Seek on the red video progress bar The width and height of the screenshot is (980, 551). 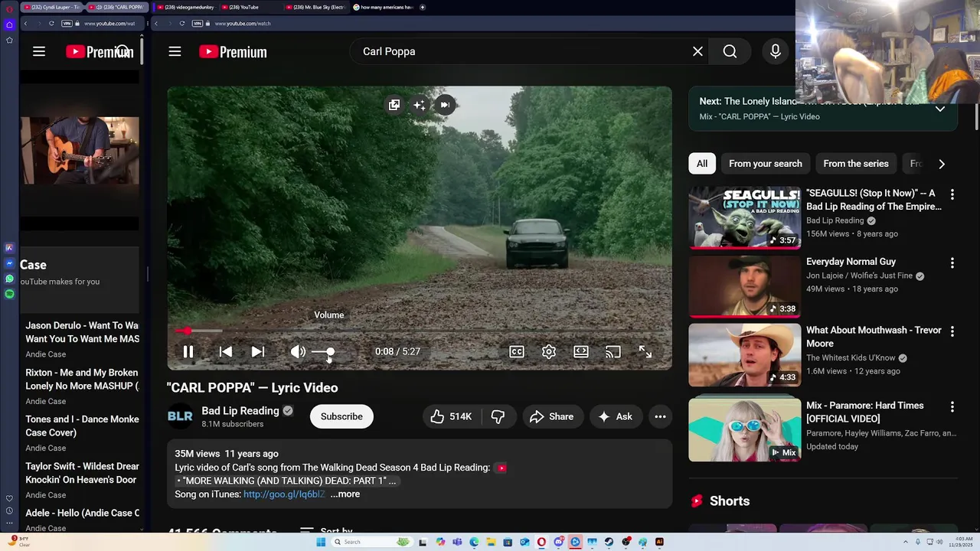tap(419, 331)
